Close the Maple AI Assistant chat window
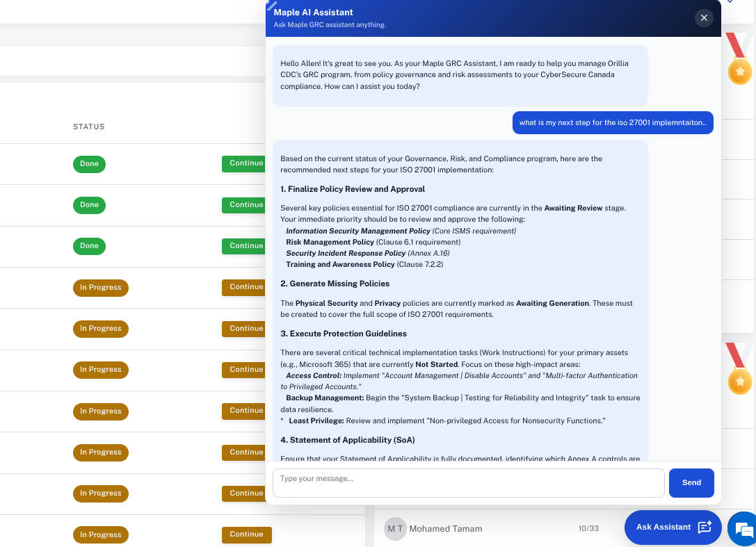Image resolution: width=756 pixels, height=547 pixels. point(704,18)
